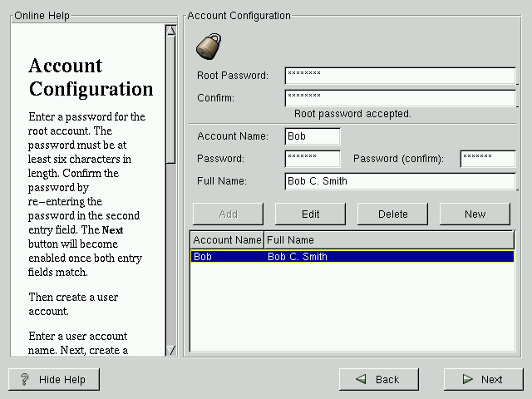Click in the root password Confirm field

coord(399,98)
